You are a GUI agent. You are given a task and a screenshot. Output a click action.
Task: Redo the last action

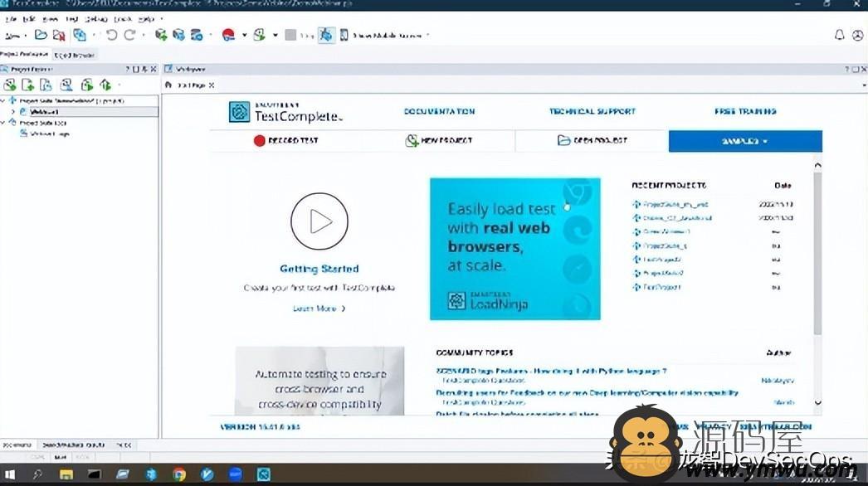click(130, 36)
